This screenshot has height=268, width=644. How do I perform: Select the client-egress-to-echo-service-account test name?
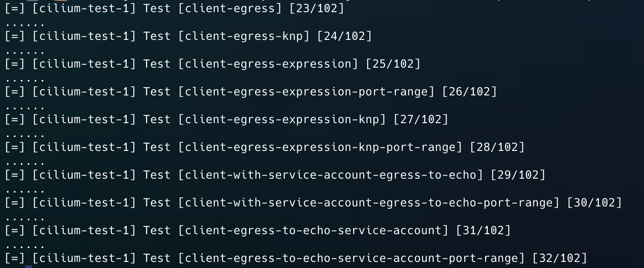(x=313, y=230)
